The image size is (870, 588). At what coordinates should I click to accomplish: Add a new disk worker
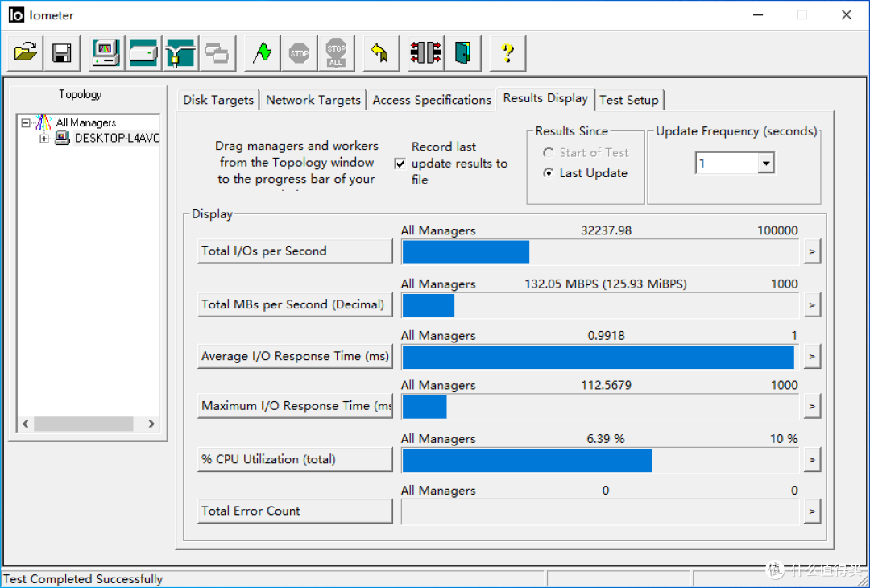pyautogui.click(x=143, y=53)
